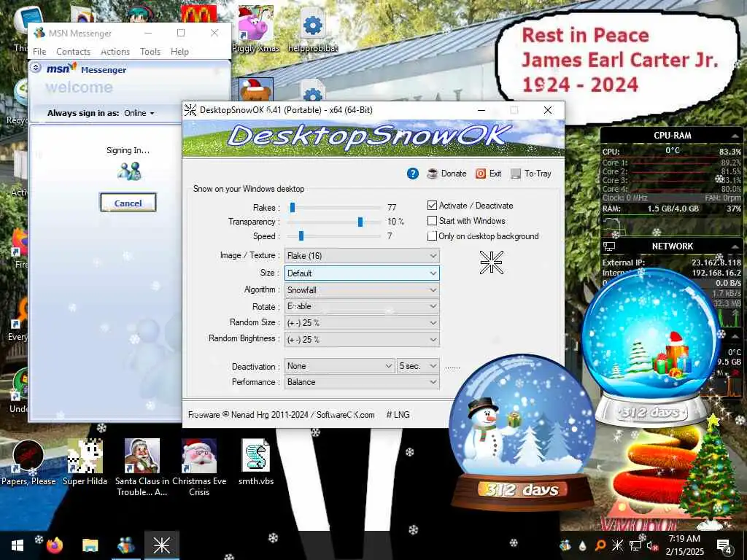Viewport: 747px width, 560px height.
Task: Cancel the MSN Messenger sign-in
Action: click(128, 203)
